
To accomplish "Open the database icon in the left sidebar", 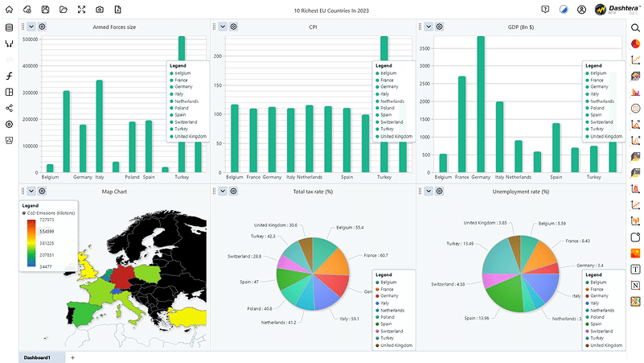I will click(x=10, y=27).
